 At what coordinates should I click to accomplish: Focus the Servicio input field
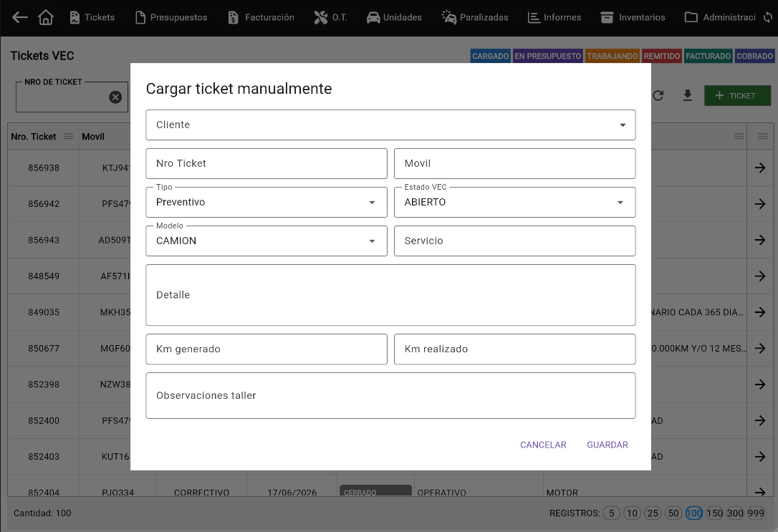pyautogui.click(x=514, y=241)
